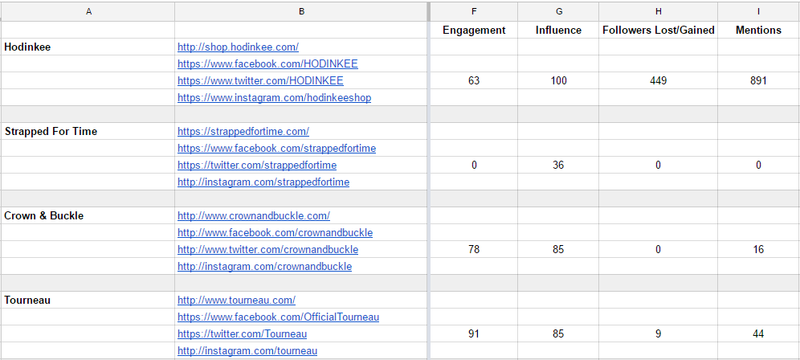800x360 pixels.
Task: Open the twitter.com/Tourneau link
Action: (242, 334)
